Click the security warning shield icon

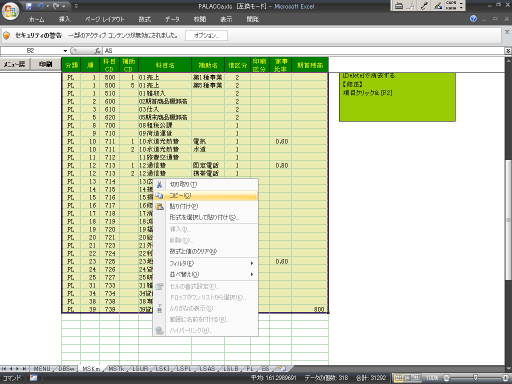pos(7,35)
